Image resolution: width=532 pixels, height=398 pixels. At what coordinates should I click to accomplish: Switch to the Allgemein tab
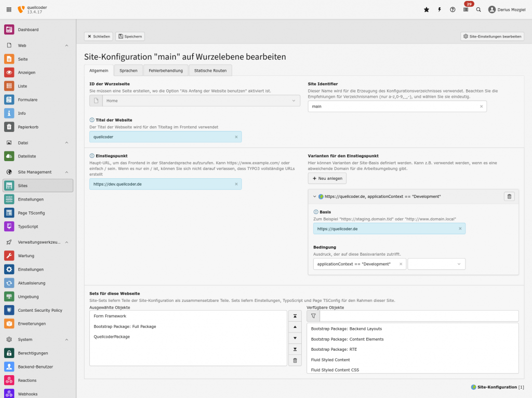point(99,71)
